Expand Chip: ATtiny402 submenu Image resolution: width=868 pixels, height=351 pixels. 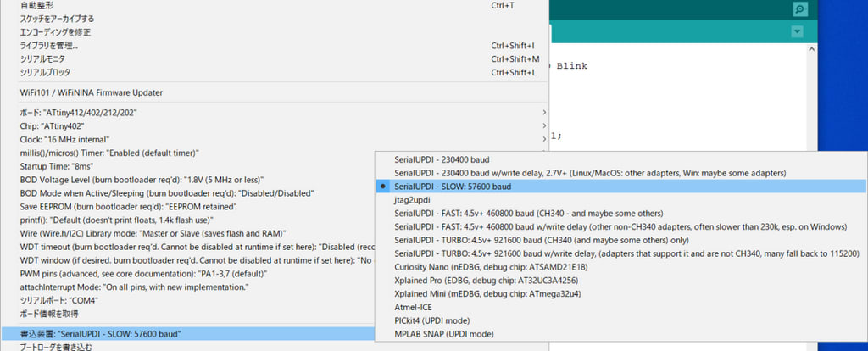point(275,125)
